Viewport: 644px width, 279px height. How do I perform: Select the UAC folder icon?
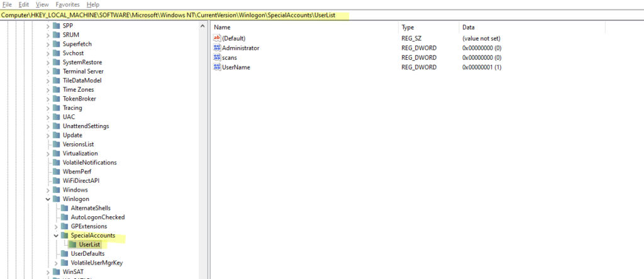point(56,117)
